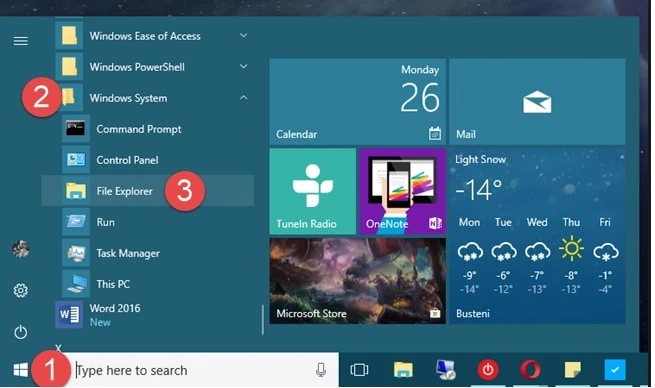The image size is (655, 388).
Task: Expand Windows PowerShell chevron
Action: point(244,66)
